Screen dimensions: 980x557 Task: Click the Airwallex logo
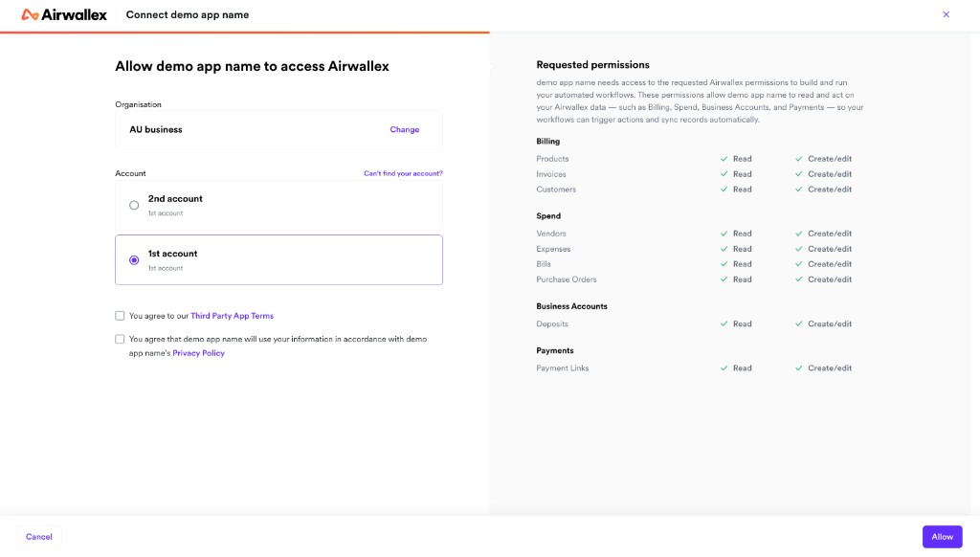(64, 14)
